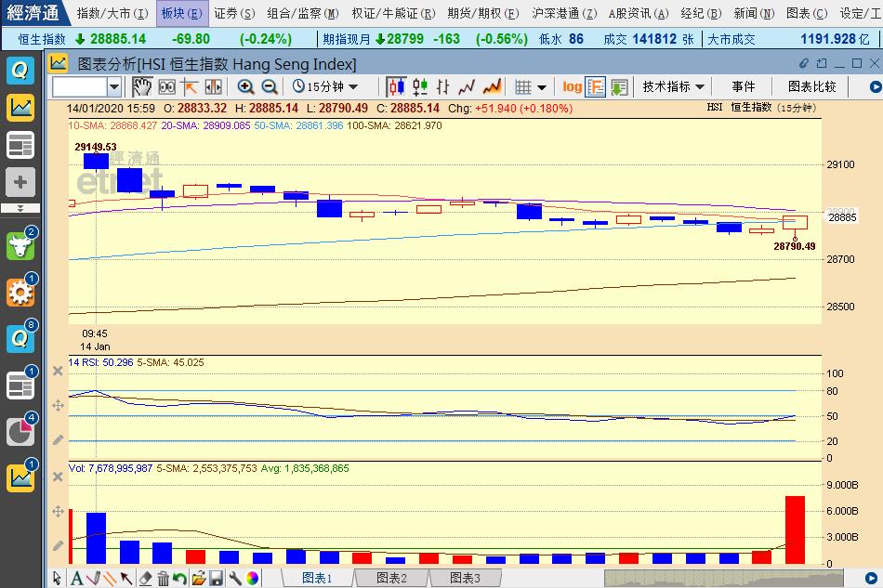Click the open folder icon
Viewport: 883px width, 588px height.
pos(198,578)
